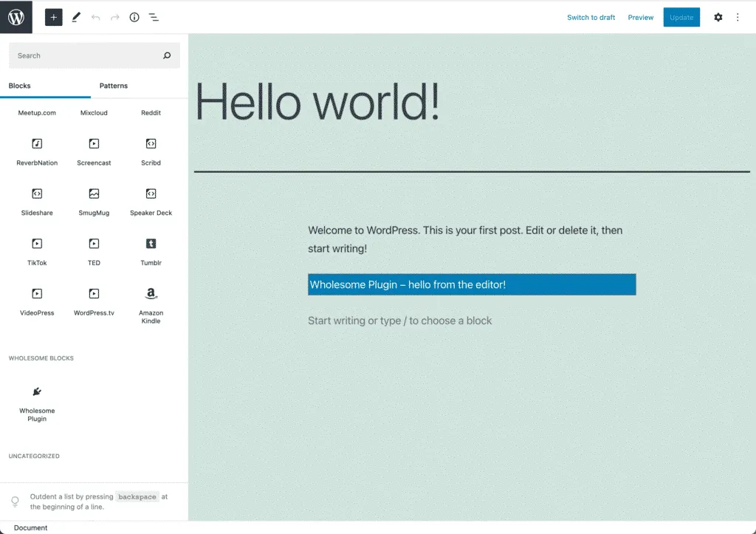This screenshot has width=756, height=534.
Task: Insert the Slideshare embed block
Action: [x=37, y=202]
